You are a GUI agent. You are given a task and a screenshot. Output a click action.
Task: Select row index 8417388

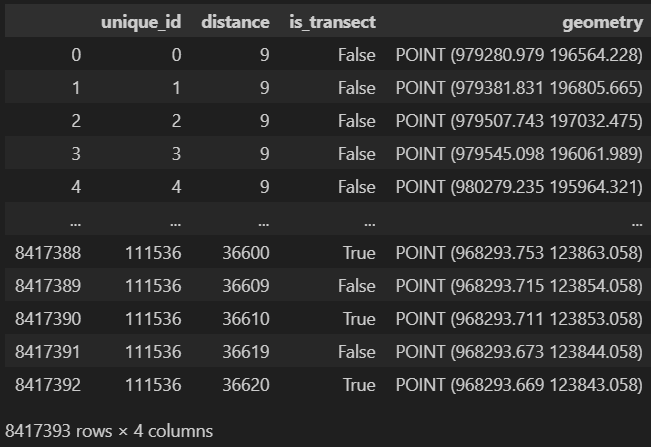tap(48, 253)
